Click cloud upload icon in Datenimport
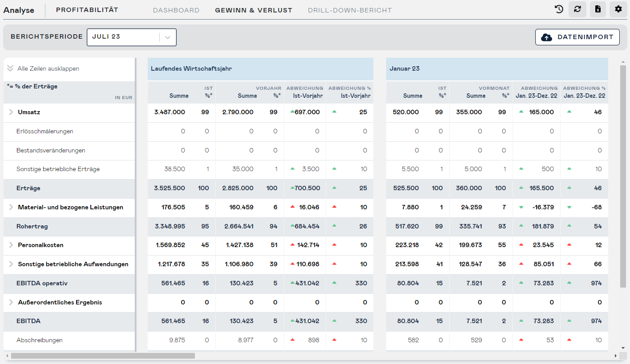The height and width of the screenshot is (364, 630). point(546,37)
